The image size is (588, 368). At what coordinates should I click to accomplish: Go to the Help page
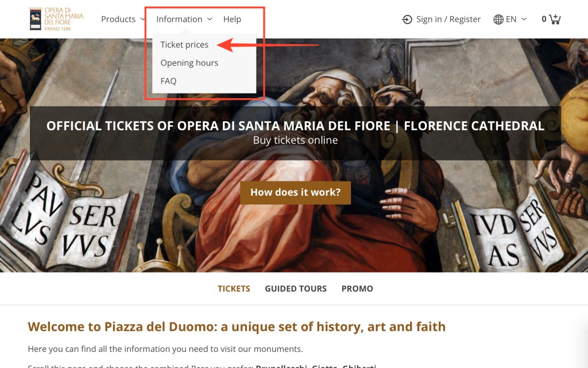click(232, 19)
